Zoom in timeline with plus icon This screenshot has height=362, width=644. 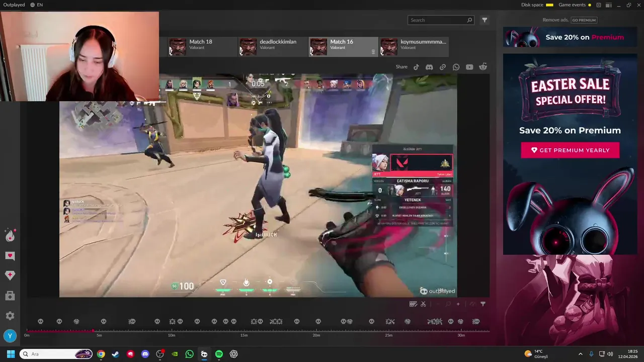458,304
